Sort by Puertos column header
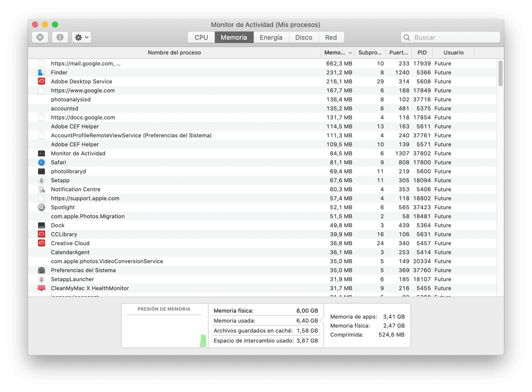Image resolution: width=532 pixels, height=392 pixels. click(399, 52)
